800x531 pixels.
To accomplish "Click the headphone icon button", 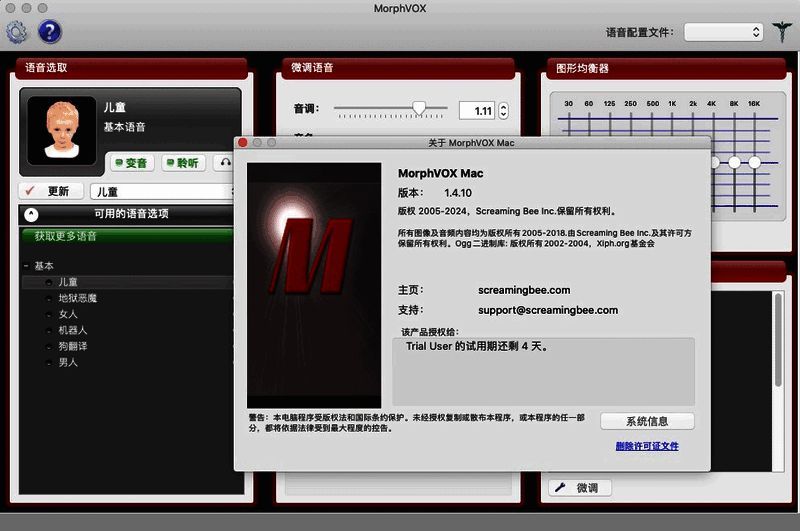I will tap(224, 163).
